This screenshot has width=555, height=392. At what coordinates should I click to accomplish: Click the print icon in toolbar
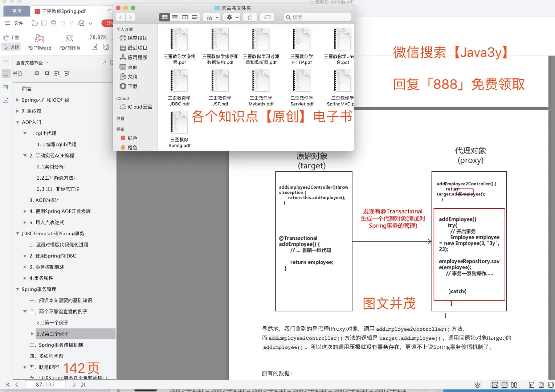pyautogui.click(x=53, y=23)
